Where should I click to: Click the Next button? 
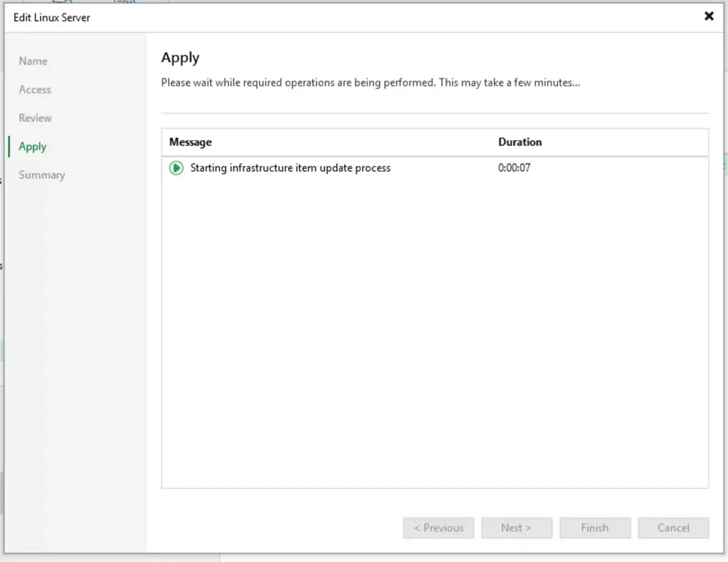pyautogui.click(x=516, y=528)
